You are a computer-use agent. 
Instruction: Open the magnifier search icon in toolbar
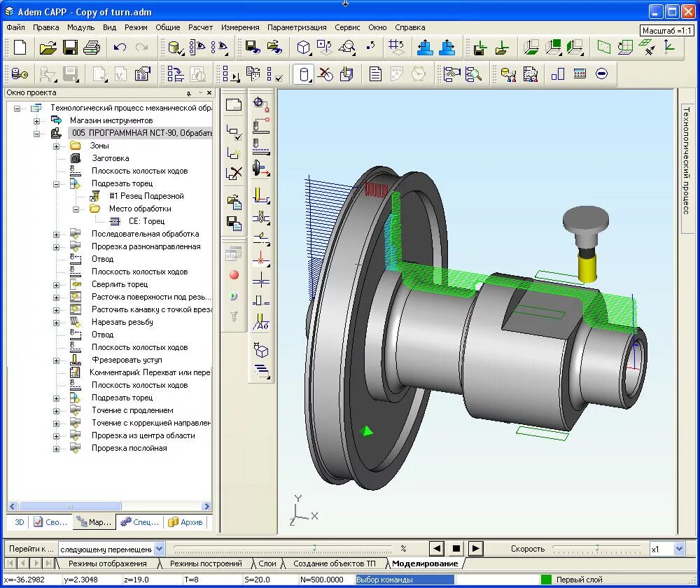click(x=473, y=73)
